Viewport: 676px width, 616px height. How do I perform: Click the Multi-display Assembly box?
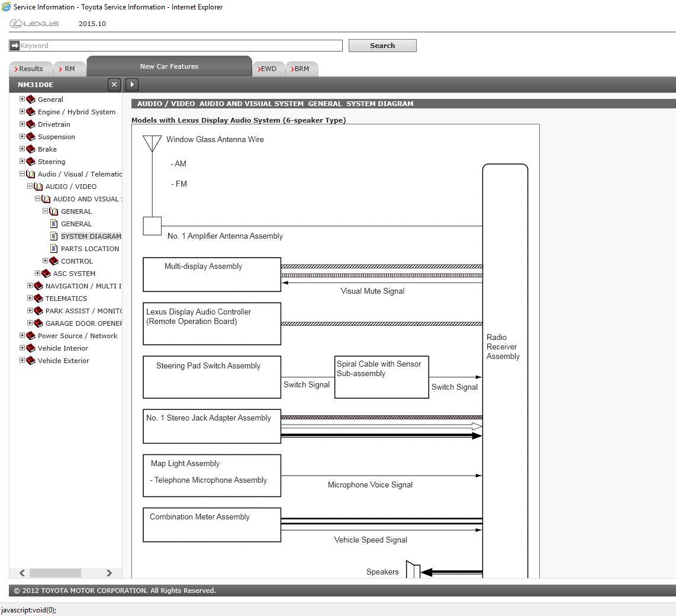[212, 275]
